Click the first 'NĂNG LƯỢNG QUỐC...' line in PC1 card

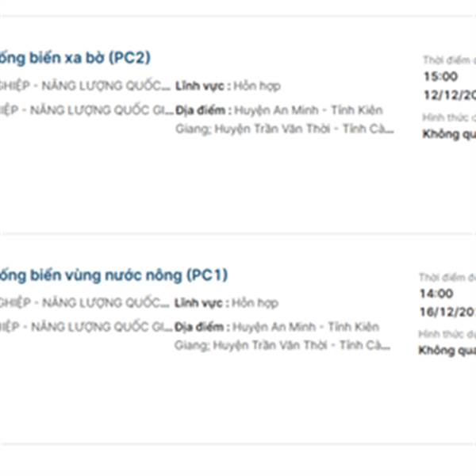tap(85, 303)
